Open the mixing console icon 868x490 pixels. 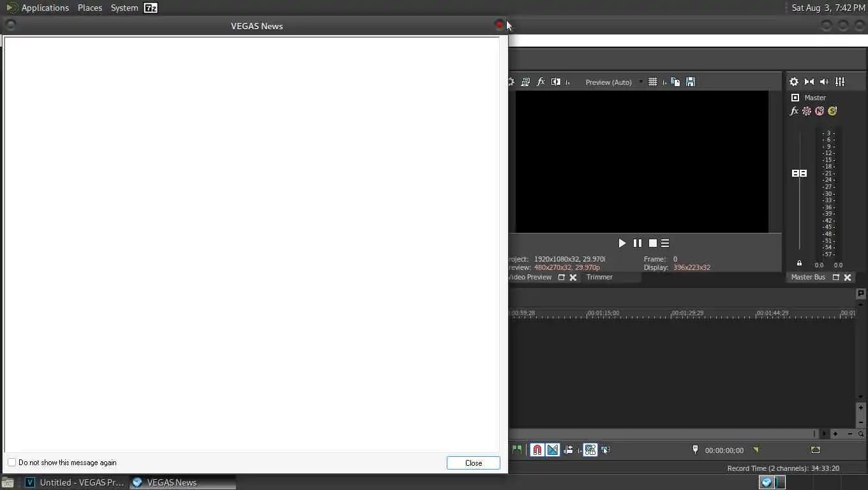click(x=840, y=82)
